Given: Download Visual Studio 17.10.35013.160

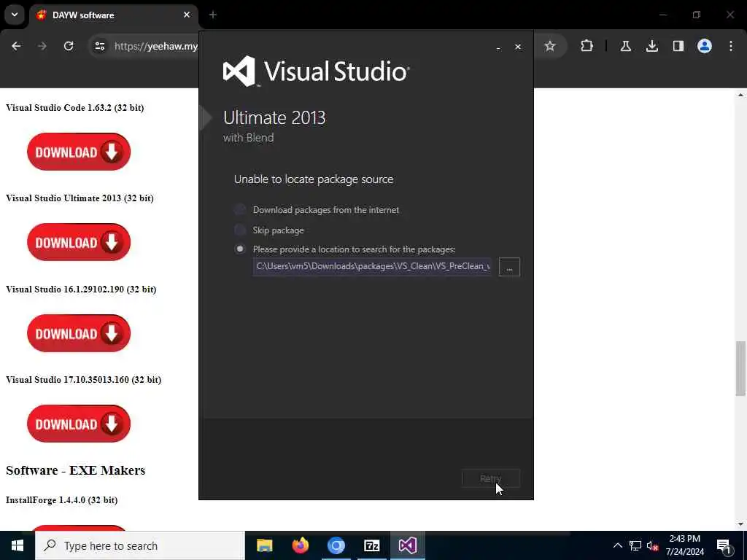Looking at the screenshot, I should pos(79,424).
